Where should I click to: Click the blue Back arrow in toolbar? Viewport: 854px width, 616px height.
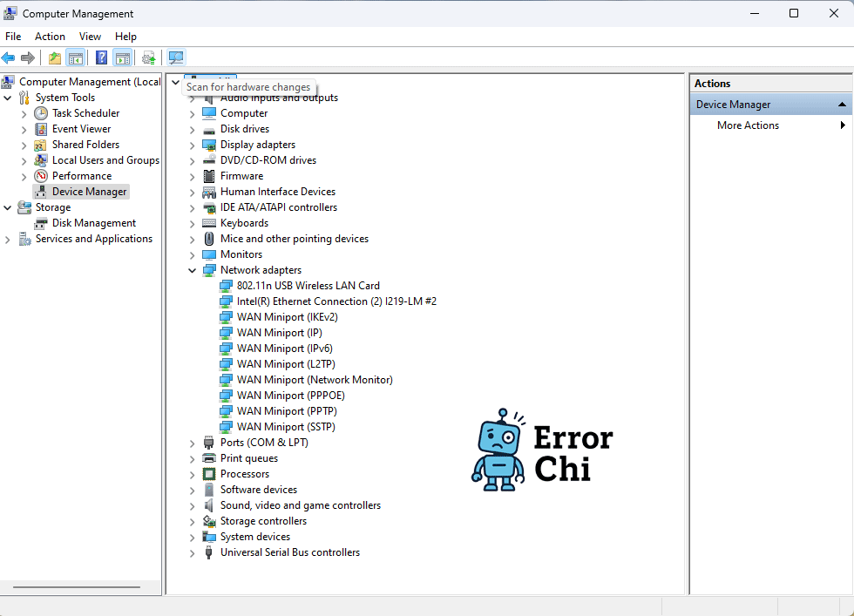[9, 58]
